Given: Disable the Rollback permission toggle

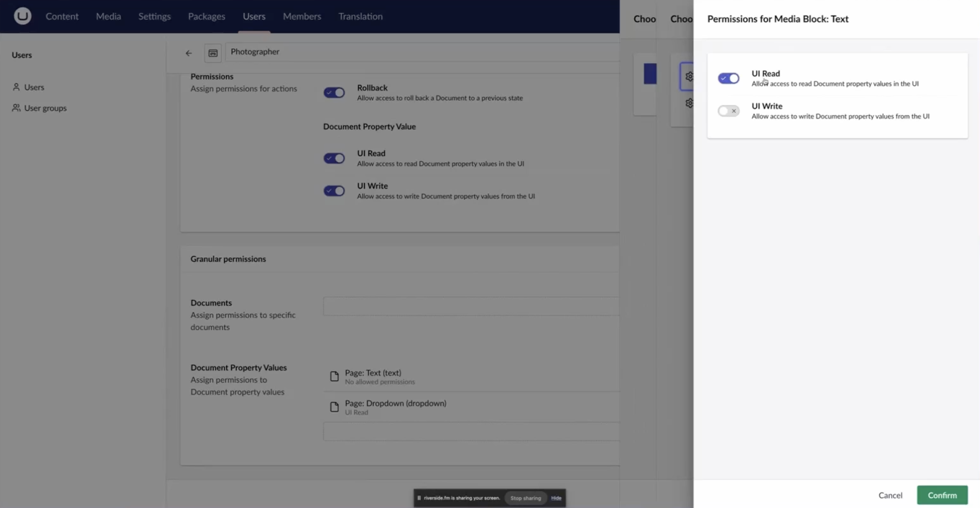Looking at the screenshot, I should click(333, 93).
